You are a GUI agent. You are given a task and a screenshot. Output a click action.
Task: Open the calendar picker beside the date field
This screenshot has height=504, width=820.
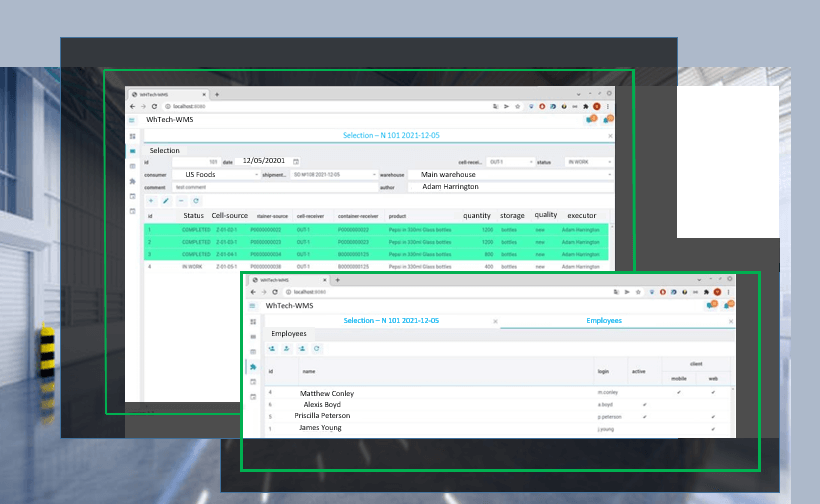point(295,162)
